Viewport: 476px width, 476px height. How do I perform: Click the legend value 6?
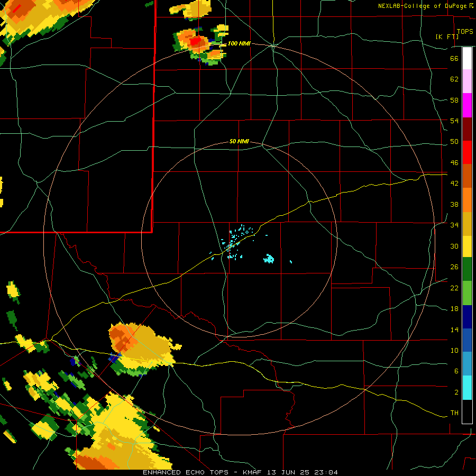(456, 371)
